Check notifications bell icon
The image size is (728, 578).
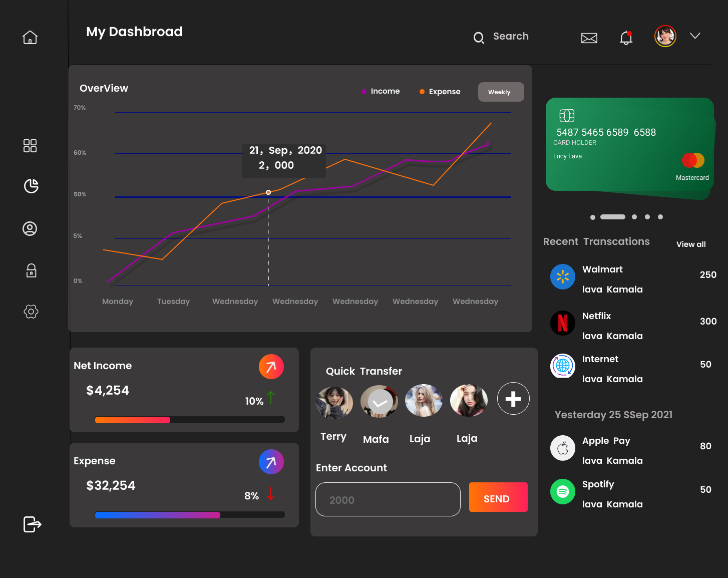point(626,38)
